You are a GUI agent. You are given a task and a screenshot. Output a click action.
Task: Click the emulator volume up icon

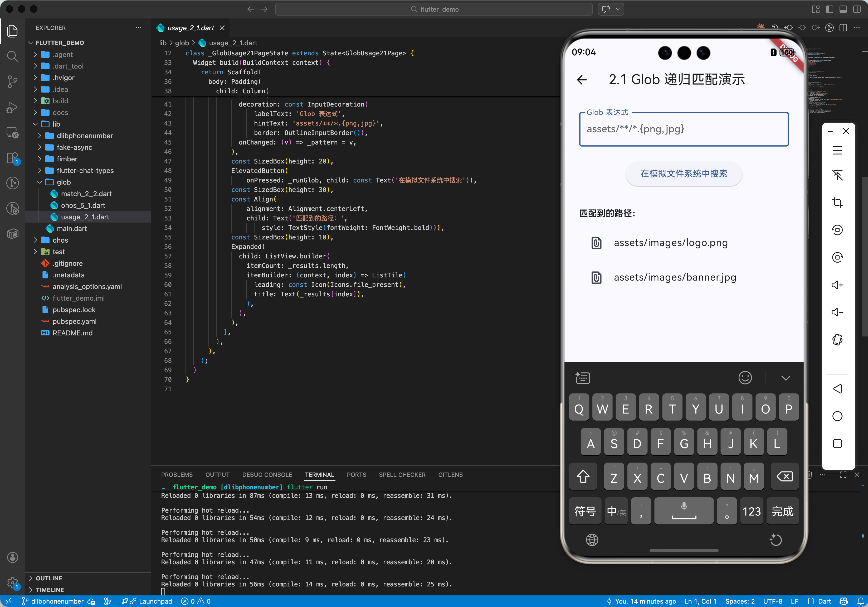point(837,285)
